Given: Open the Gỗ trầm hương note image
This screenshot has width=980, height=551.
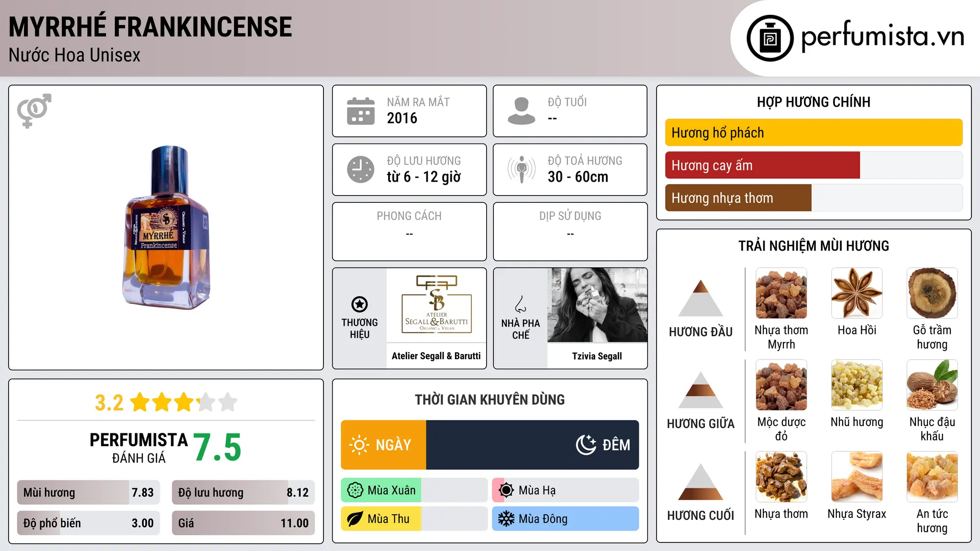Looking at the screenshot, I should click(x=932, y=293).
